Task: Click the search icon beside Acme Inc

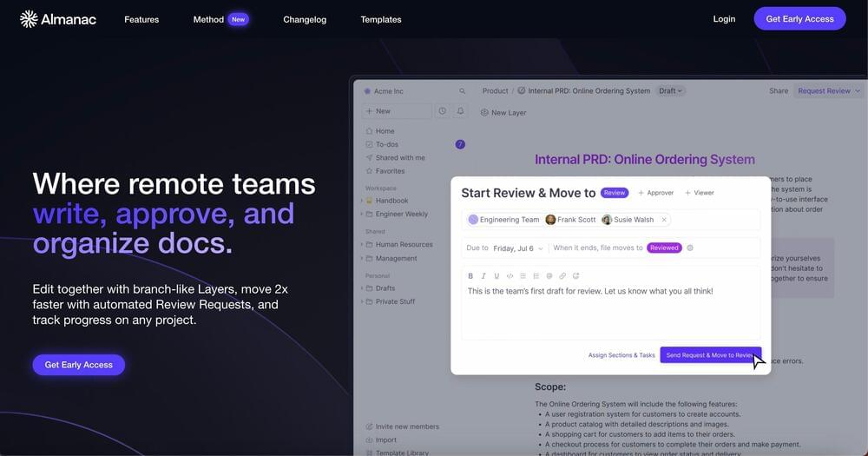Action: [463, 91]
